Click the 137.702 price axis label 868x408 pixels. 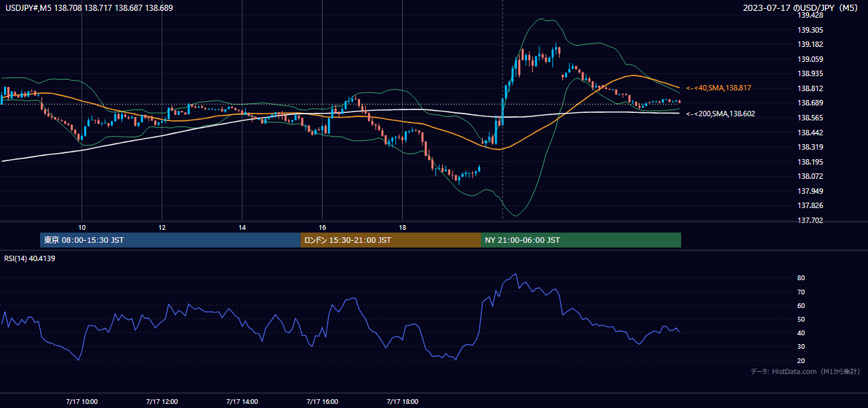click(x=810, y=220)
